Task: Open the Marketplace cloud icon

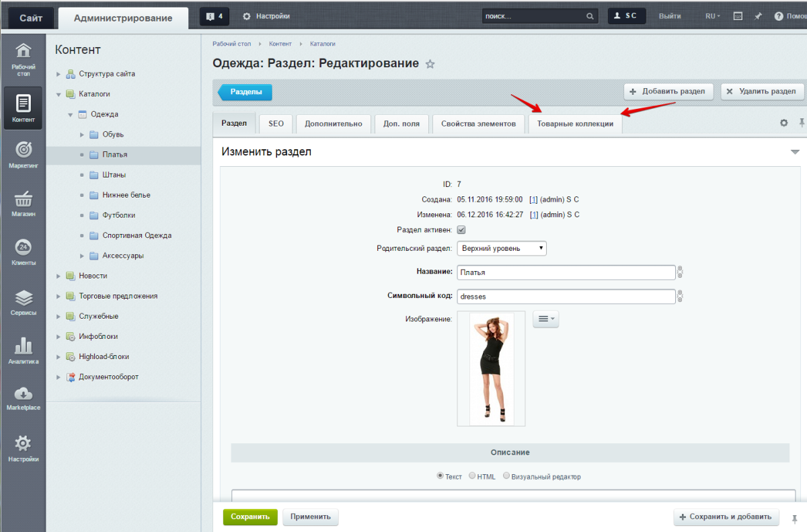Action: pos(23,397)
